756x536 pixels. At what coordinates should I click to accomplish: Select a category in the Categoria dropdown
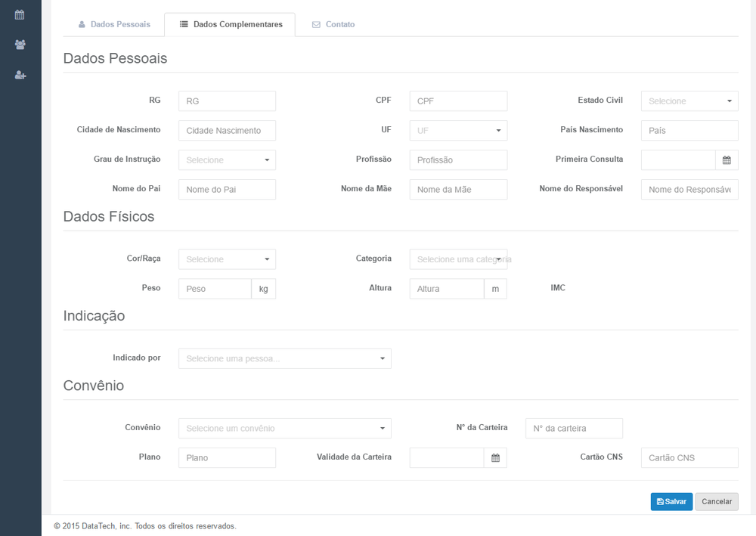[458, 259]
